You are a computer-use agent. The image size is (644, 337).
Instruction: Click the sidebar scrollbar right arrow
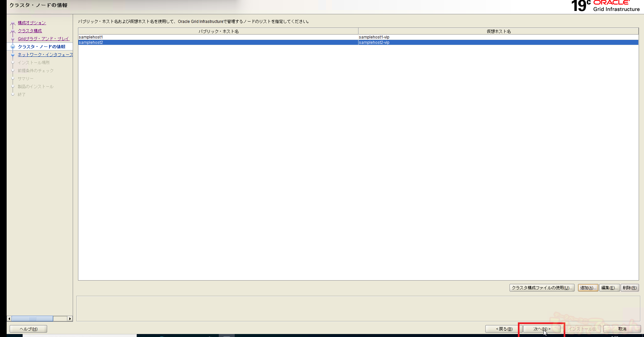pos(70,319)
